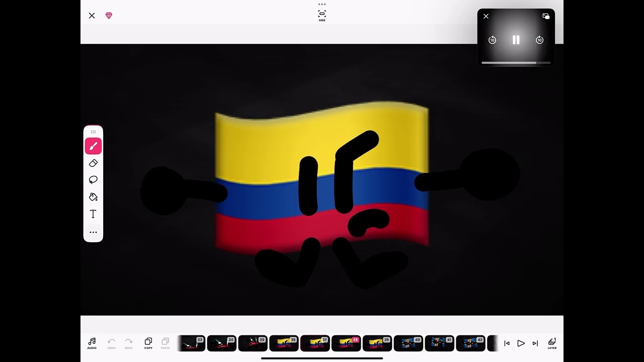Select the Paint Bucket fill tool

(x=93, y=197)
